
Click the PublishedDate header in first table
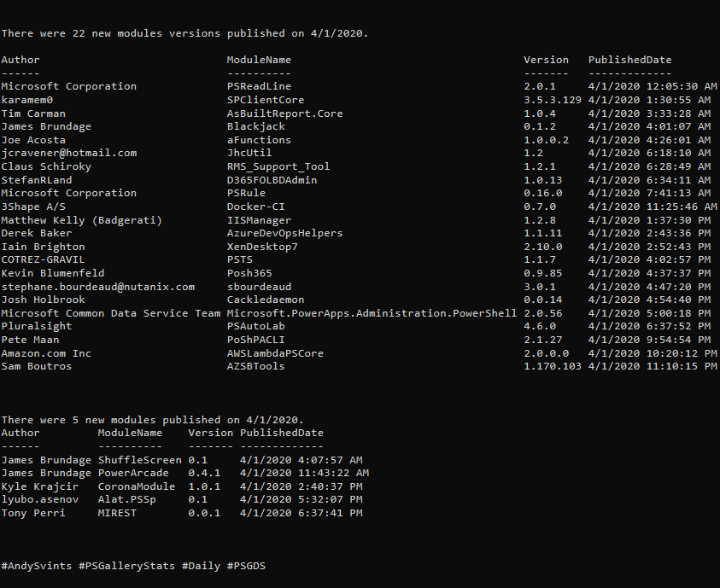[x=630, y=60]
